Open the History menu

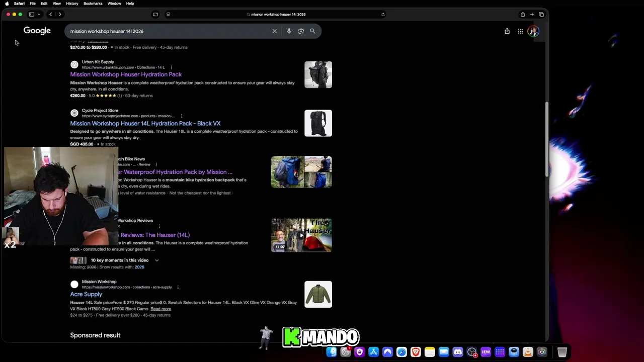[x=72, y=4]
